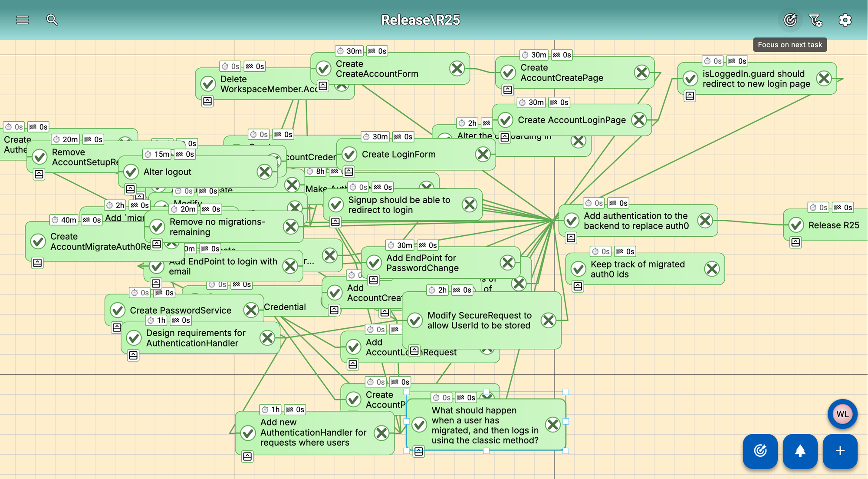The height and width of the screenshot is (479, 868).
Task: Open the settings gear
Action: pos(845,20)
